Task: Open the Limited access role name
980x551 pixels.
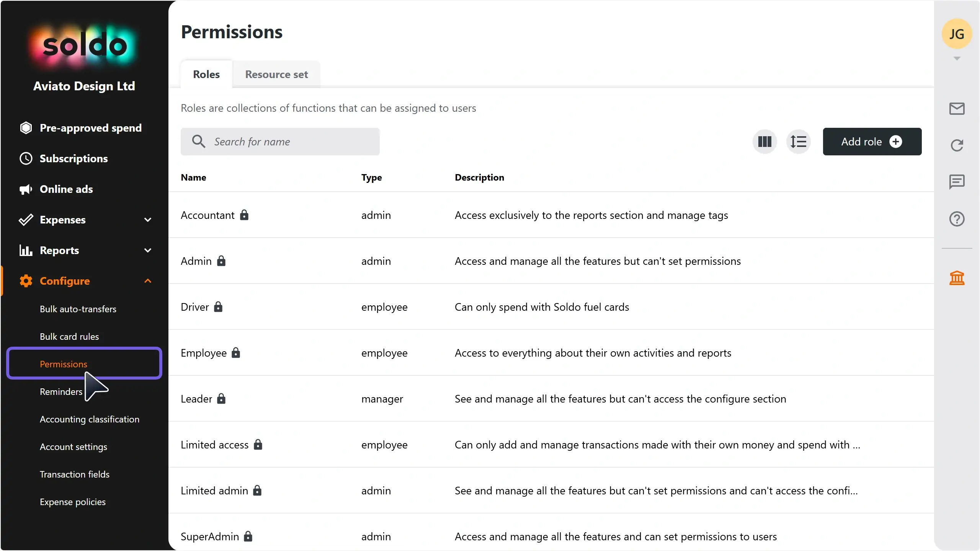Action: (x=214, y=445)
